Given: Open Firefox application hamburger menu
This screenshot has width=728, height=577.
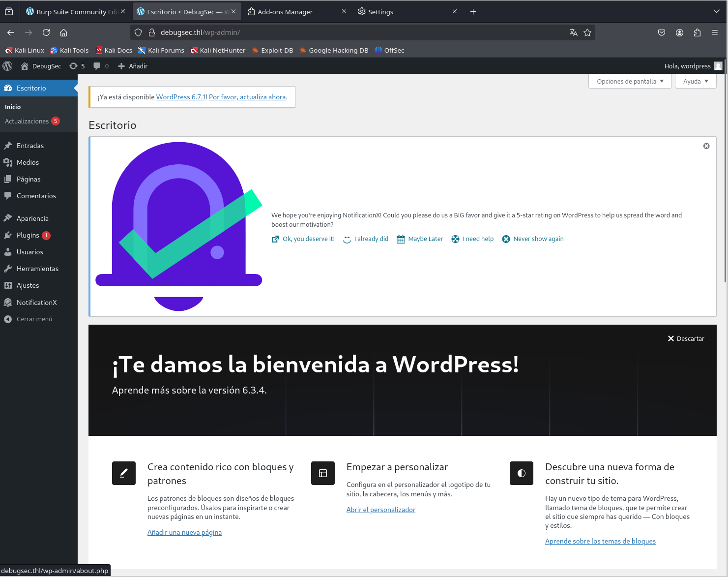Looking at the screenshot, I should (714, 32).
